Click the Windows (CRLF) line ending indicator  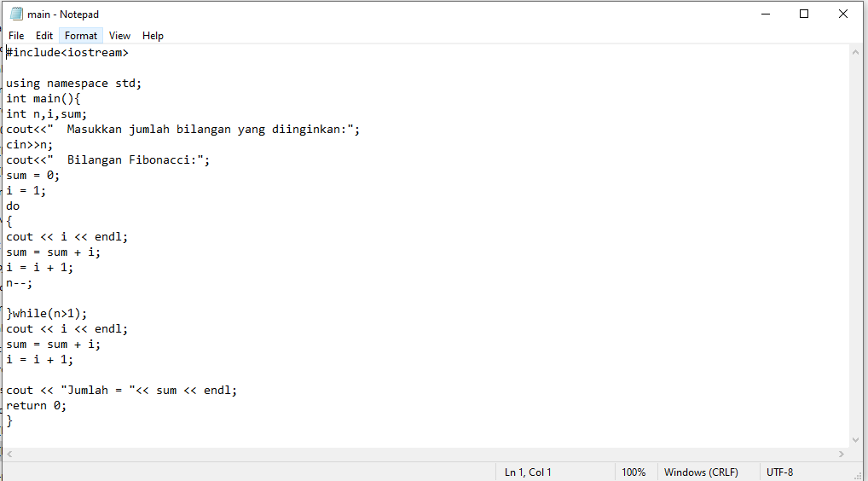point(701,472)
